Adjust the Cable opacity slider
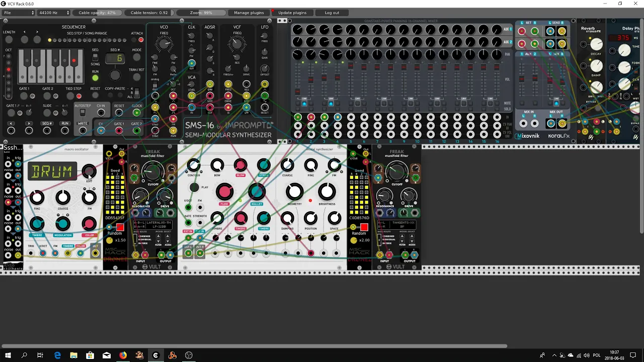This screenshot has height=362, width=644. tap(97, 13)
